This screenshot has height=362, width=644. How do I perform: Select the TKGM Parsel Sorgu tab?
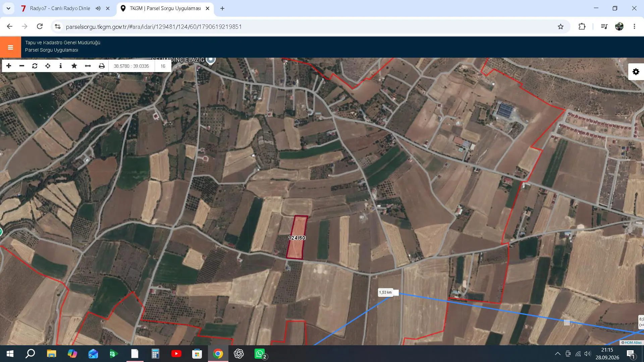[165, 8]
